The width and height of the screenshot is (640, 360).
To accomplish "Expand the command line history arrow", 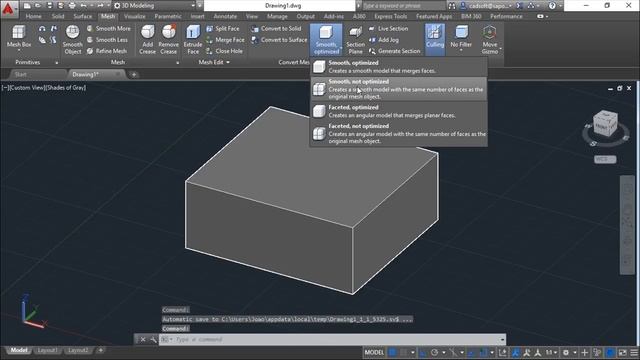I will 502,339.
